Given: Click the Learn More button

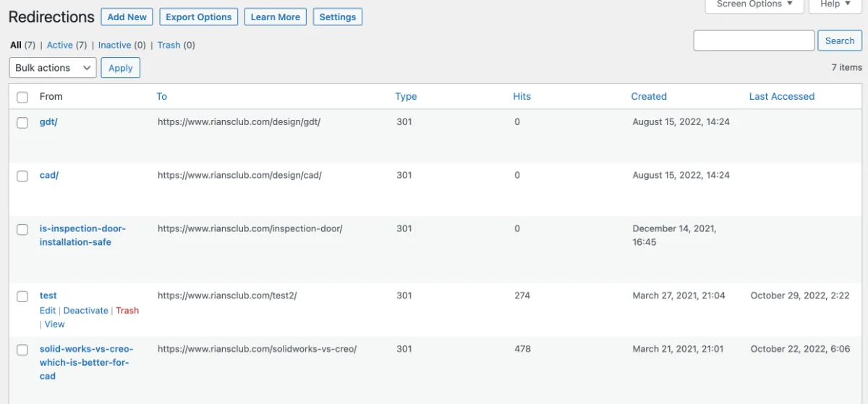Looking at the screenshot, I should click(x=275, y=17).
